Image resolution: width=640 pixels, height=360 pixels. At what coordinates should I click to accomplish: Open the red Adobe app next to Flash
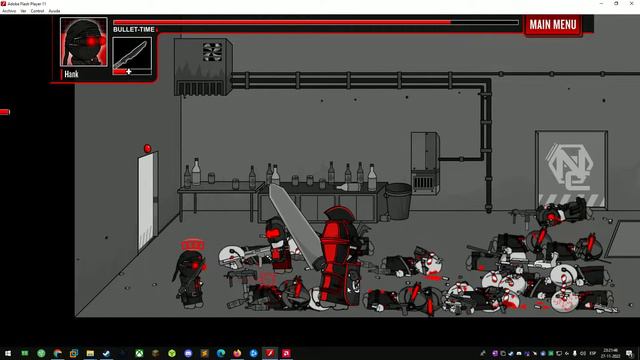pyautogui.click(x=286, y=353)
